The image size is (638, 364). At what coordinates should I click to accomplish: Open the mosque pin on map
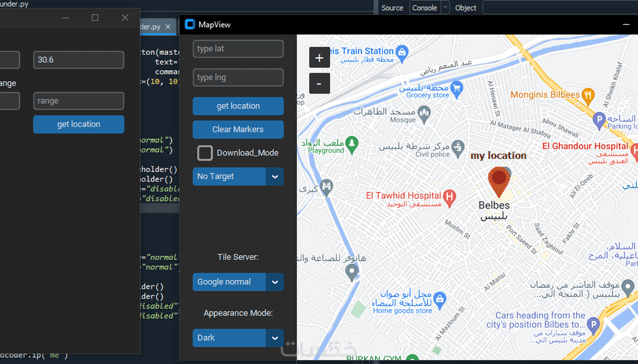tap(424, 114)
